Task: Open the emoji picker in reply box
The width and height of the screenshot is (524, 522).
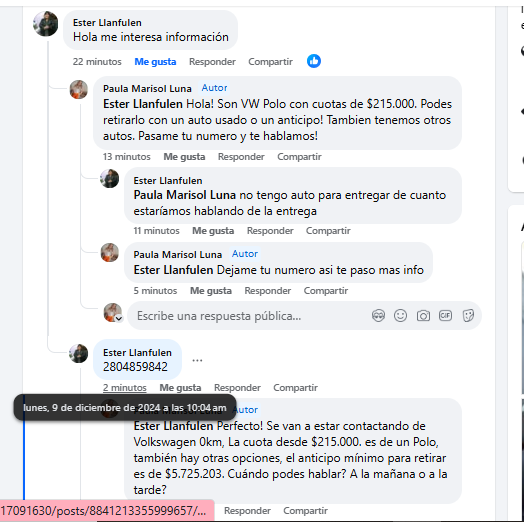Action: click(x=400, y=315)
